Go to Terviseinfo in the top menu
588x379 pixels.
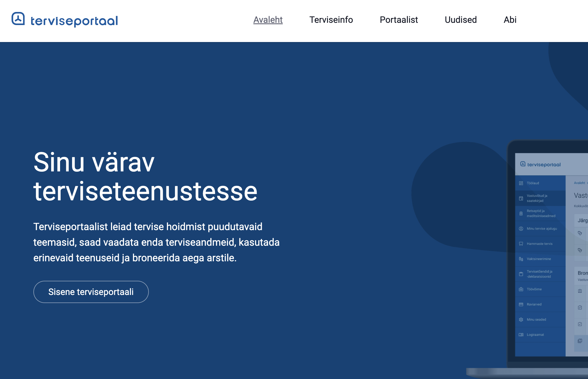[331, 20]
